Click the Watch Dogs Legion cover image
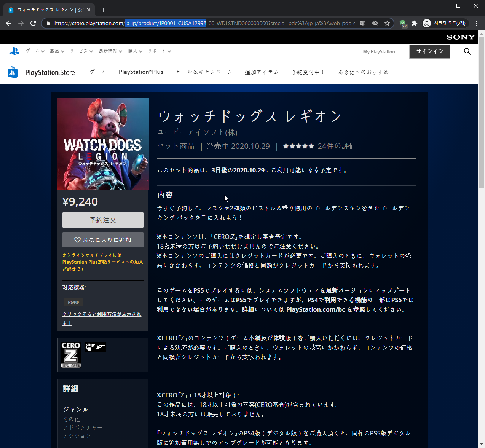The height and width of the screenshot is (448, 485). (x=103, y=144)
